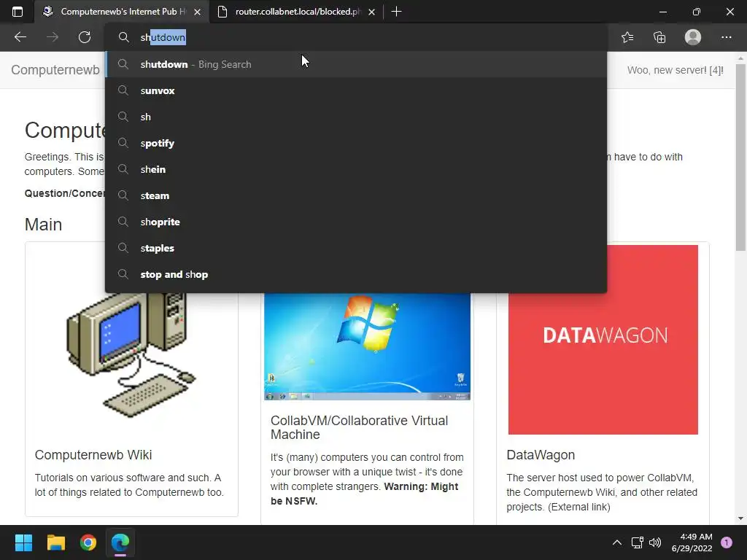The image size is (747, 560).
Task: Switch to Computernewb's Internet Pub tab
Action: pos(122,12)
